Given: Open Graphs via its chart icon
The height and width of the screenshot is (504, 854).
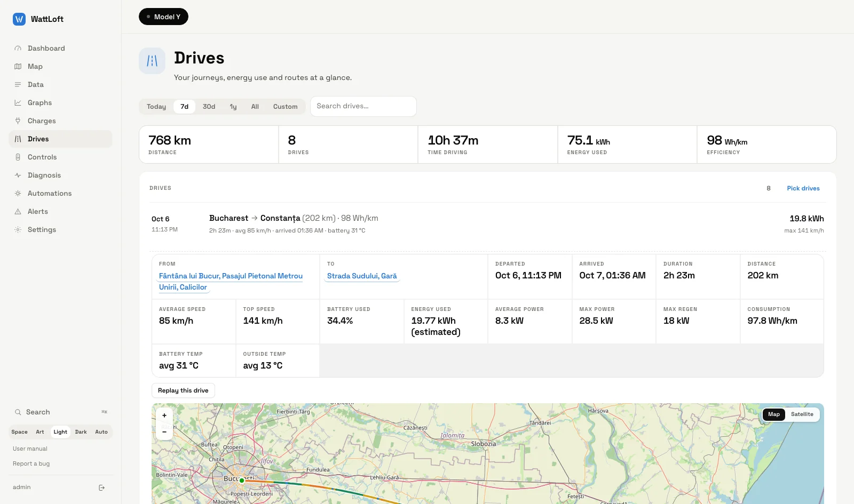Looking at the screenshot, I should 18,102.
